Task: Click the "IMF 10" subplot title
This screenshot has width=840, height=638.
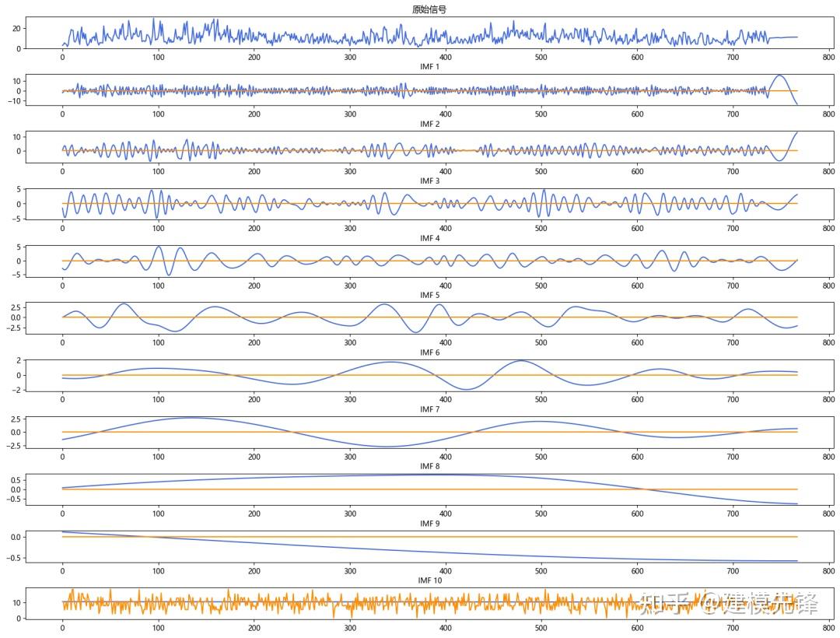Action: (x=429, y=580)
